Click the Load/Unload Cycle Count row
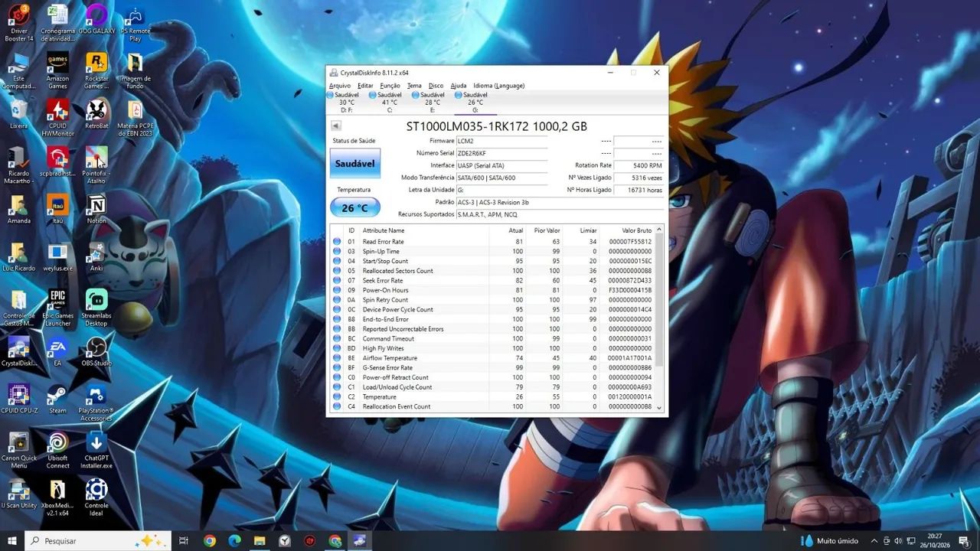 click(x=494, y=387)
